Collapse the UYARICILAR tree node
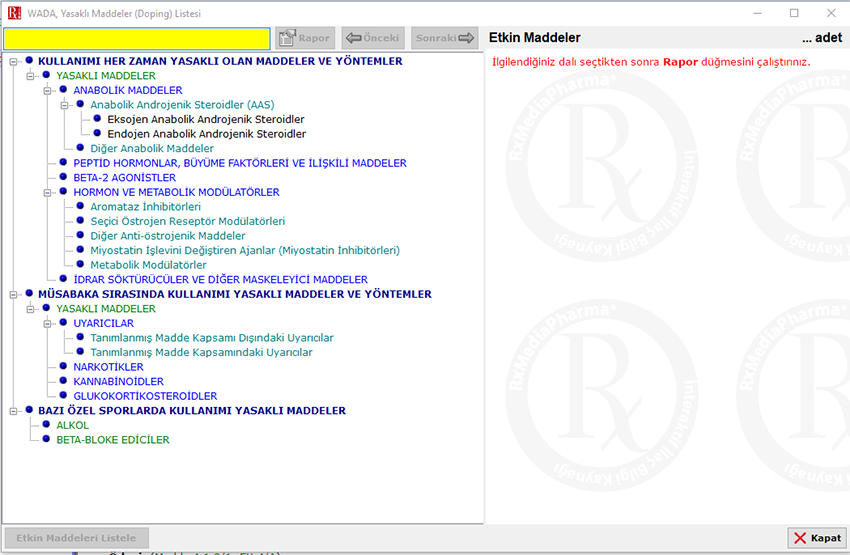850x555 pixels. pyautogui.click(x=47, y=323)
